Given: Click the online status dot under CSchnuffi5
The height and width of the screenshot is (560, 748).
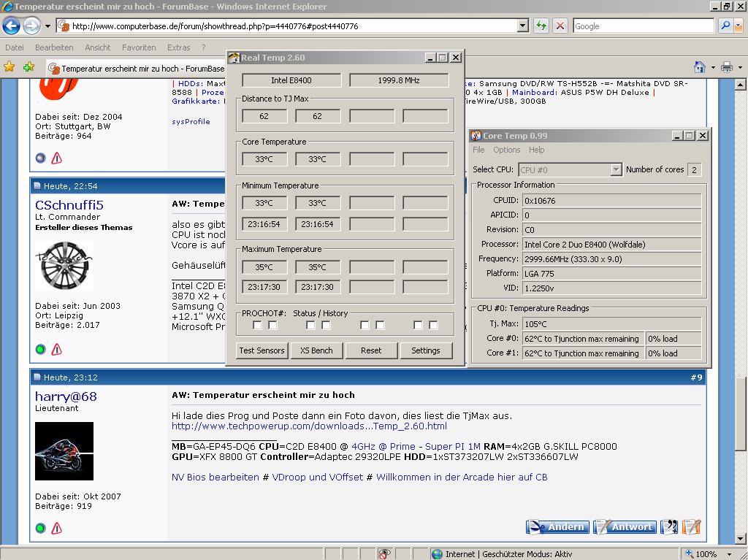Looking at the screenshot, I should (x=41, y=349).
